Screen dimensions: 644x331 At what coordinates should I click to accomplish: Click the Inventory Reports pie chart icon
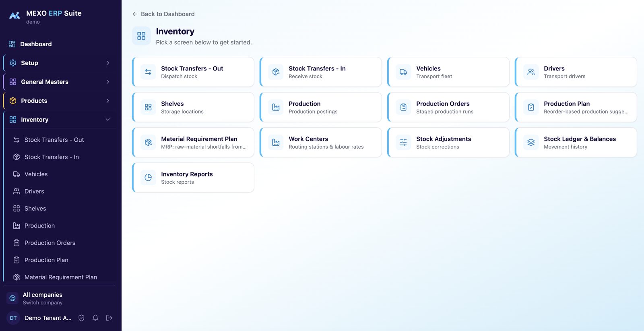[x=148, y=178]
